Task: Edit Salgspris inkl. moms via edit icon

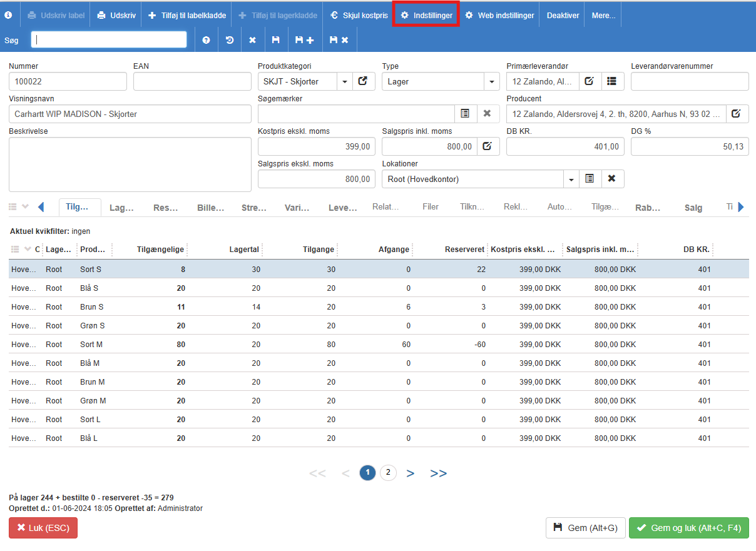Action: pos(488,146)
